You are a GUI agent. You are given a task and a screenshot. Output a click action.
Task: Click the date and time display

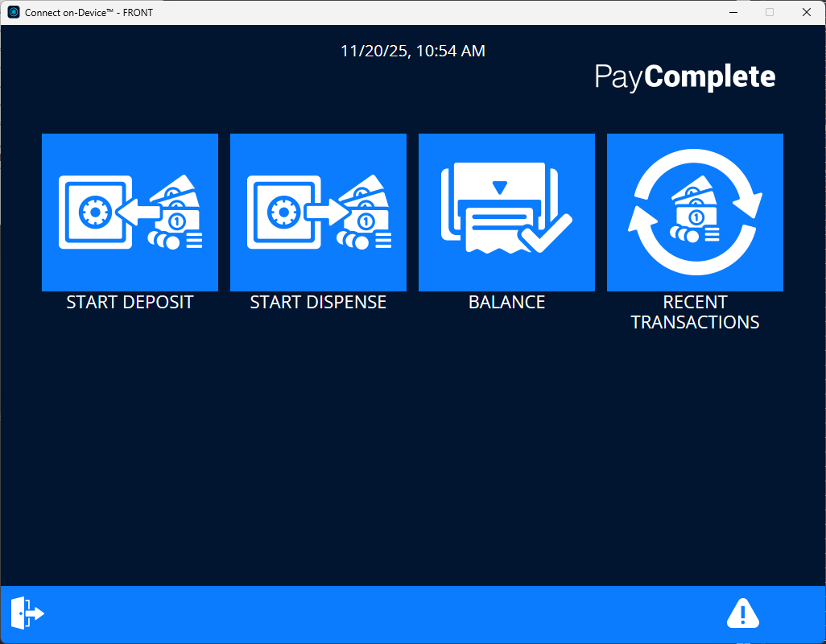413,51
